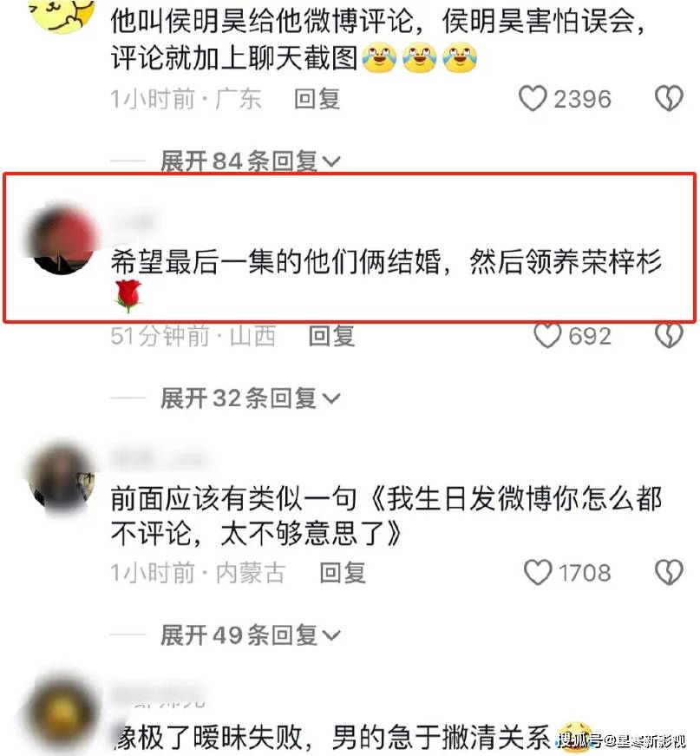The height and width of the screenshot is (756, 700).
Task: Tap blurred username above 希望最后一集 comment
Action: tap(135, 222)
